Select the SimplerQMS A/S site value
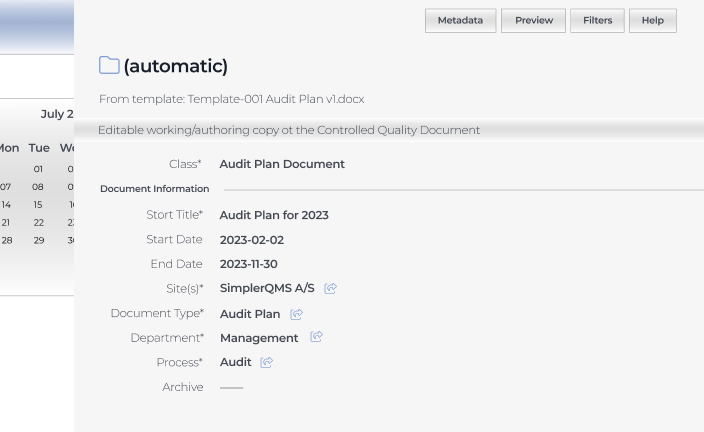This screenshot has height=432, width=704. click(267, 288)
